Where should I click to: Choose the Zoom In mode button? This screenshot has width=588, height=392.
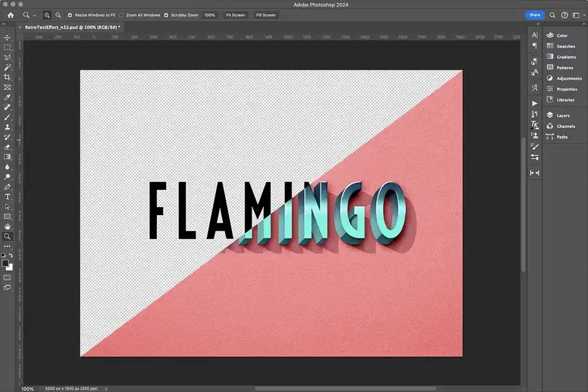[47, 15]
